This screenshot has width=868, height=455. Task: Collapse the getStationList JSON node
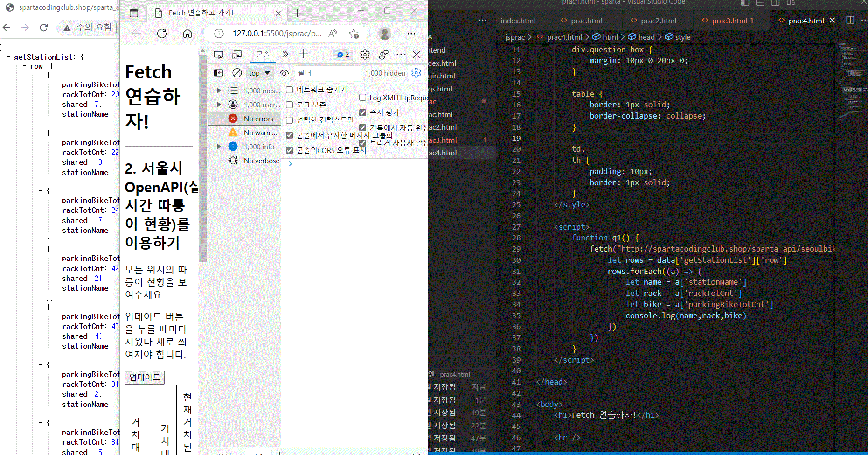point(9,57)
